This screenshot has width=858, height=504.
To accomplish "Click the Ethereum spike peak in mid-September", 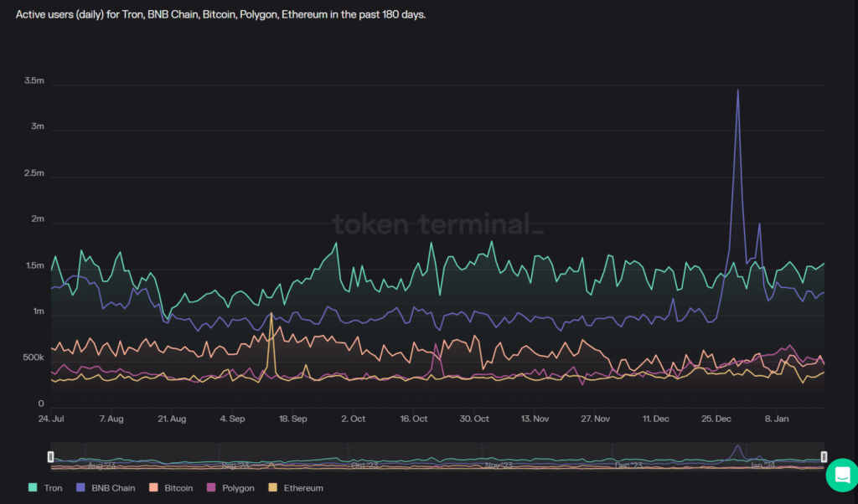I will point(271,314).
